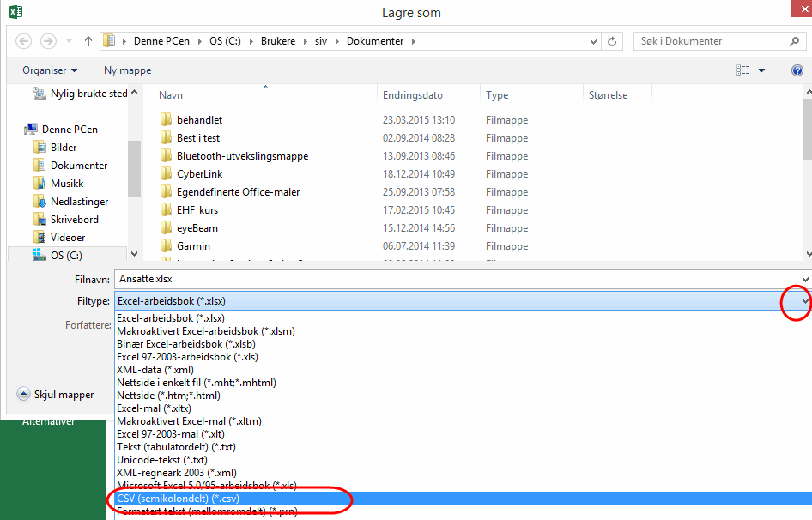Select the Nedlastinger folder in sidebar
Screen dimensions: 812x520
coord(79,202)
